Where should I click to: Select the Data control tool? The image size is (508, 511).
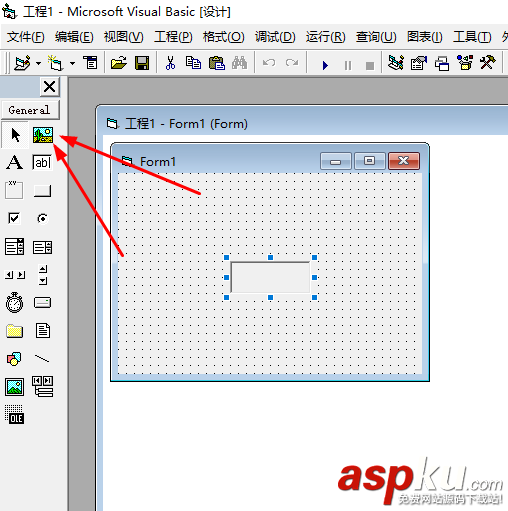[x=43, y=387]
